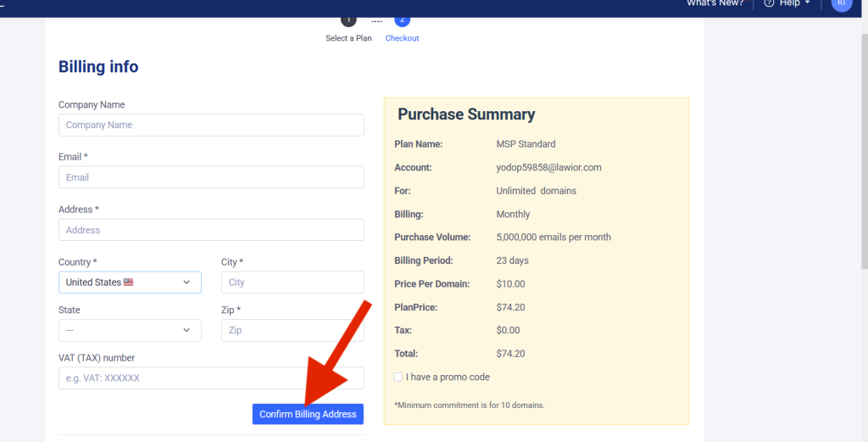The width and height of the screenshot is (868, 442).
Task: Open the What's New? link
Action: coord(715,3)
